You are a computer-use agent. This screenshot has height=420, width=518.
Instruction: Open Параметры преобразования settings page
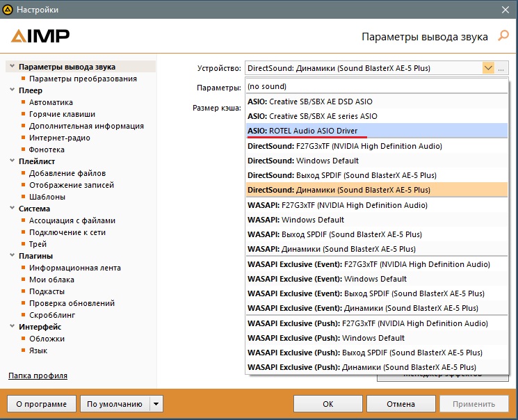click(83, 79)
